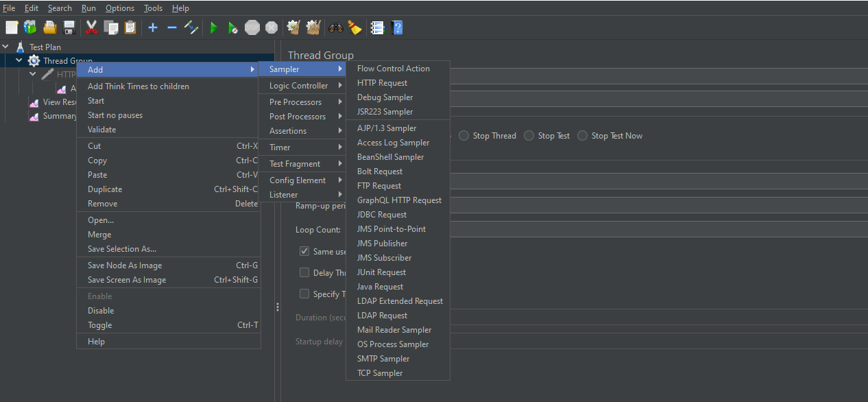Choose HTTP Request from Sampler submenu
The width and height of the screenshot is (868, 402).
pyautogui.click(x=398, y=83)
